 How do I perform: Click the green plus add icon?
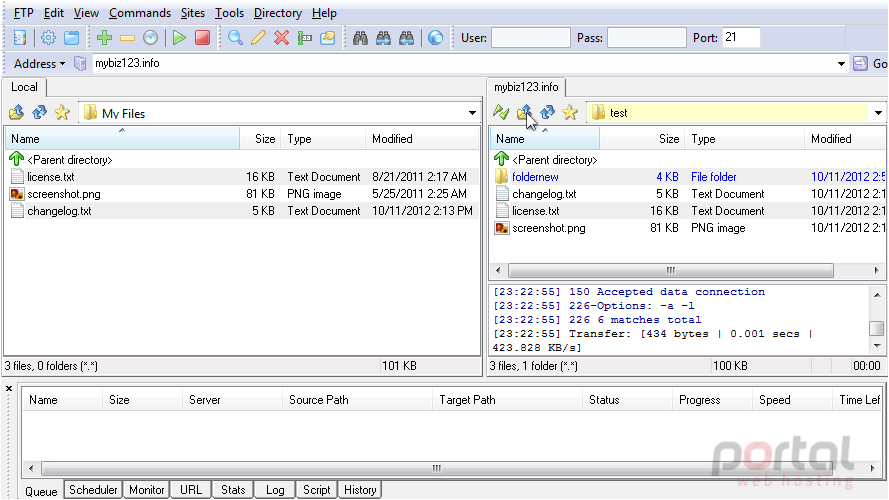point(104,38)
